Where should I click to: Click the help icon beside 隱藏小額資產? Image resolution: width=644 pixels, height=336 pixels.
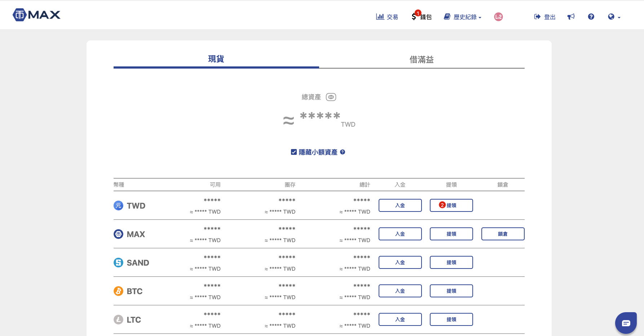coord(343,152)
